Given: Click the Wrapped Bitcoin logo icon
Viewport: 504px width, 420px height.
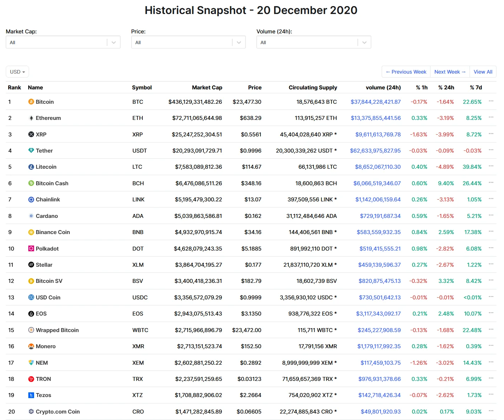Looking at the screenshot, I should pyautogui.click(x=31, y=330).
